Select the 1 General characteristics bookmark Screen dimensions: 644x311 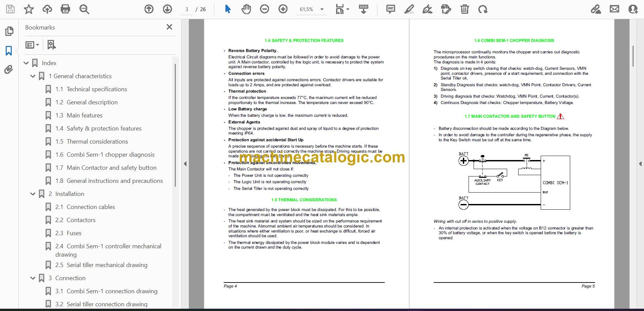coord(80,76)
